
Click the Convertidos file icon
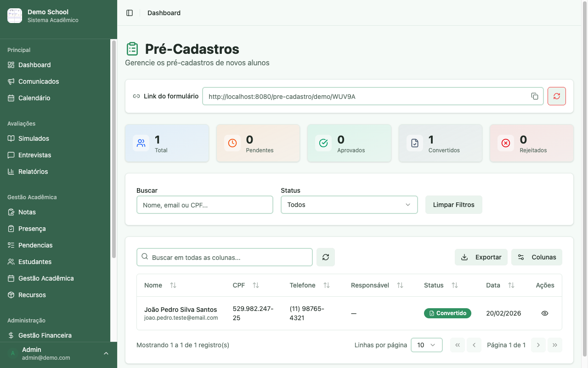click(x=415, y=143)
